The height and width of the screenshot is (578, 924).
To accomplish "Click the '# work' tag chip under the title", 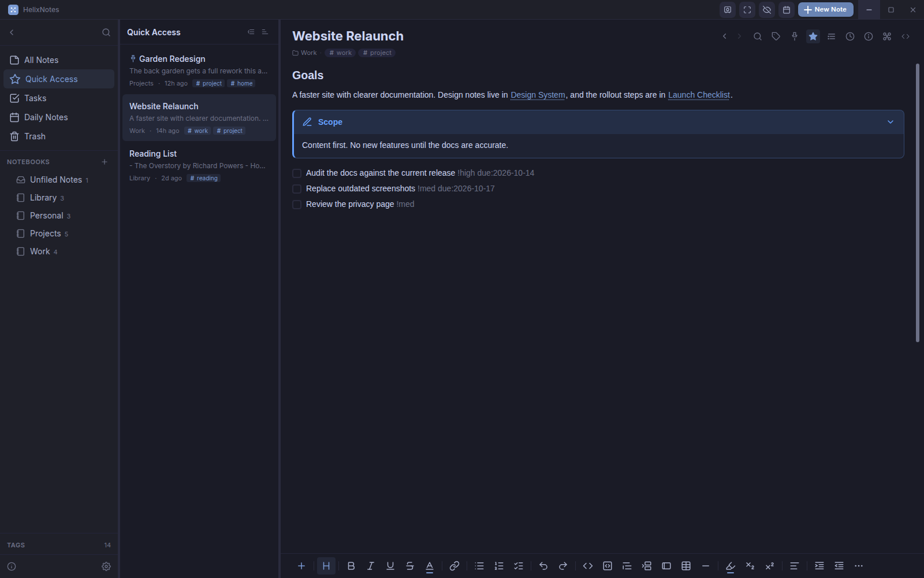I will [x=340, y=53].
